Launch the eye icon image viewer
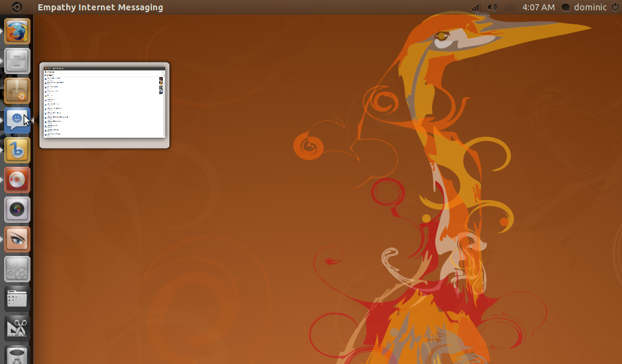Viewport: 622px width, 364px height. [17, 239]
